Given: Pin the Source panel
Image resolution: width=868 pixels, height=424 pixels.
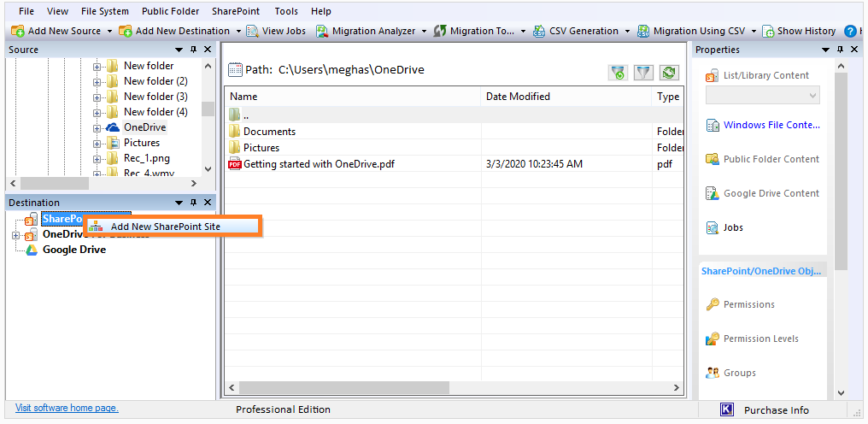Looking at the screenshot, I should [x=193, y=50].
